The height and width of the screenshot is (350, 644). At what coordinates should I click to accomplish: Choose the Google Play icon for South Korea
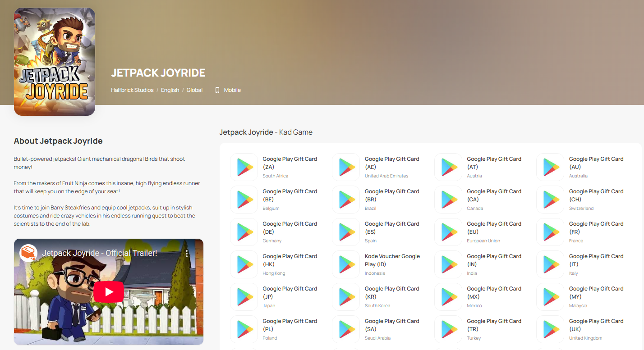pos(346,297)
